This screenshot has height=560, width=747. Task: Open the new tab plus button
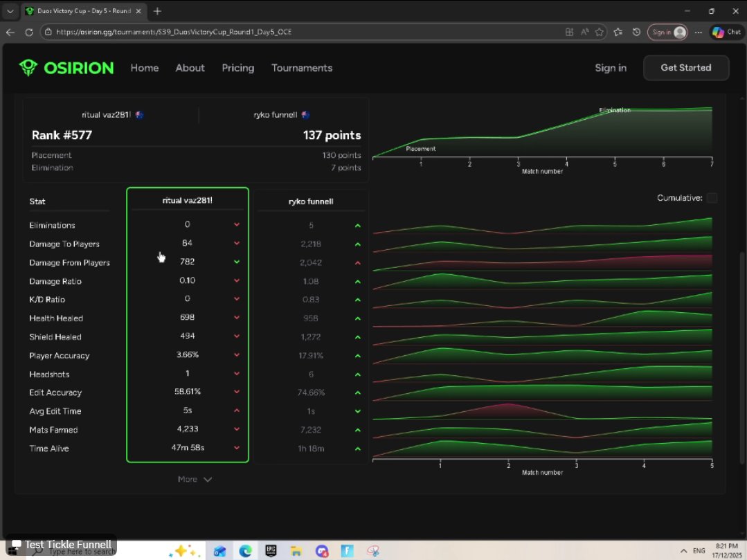[x=157, y=10]
